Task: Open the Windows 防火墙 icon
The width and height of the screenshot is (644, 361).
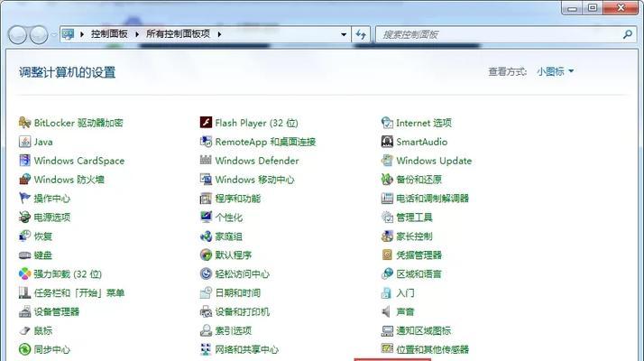Action: (25, 180)
